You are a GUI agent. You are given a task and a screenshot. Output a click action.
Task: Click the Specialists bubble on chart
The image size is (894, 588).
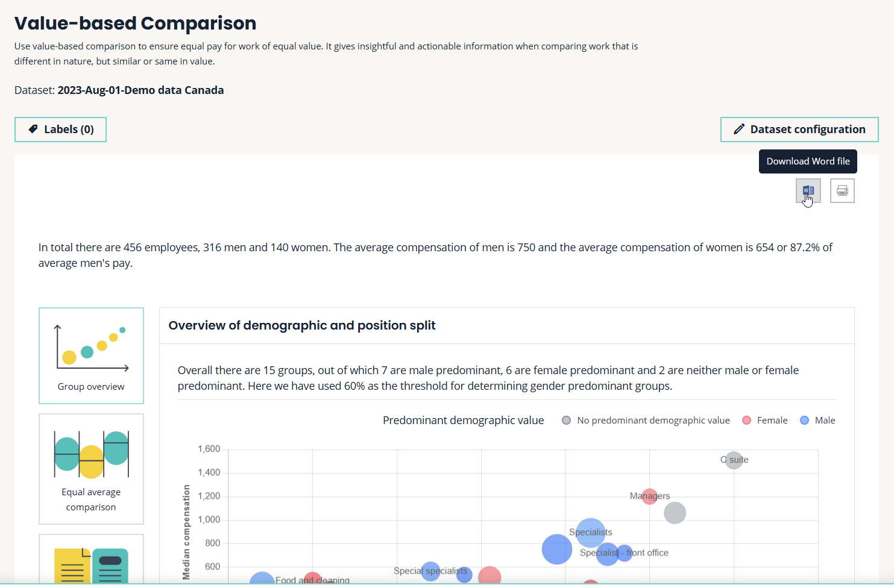[x=591, y=533]
